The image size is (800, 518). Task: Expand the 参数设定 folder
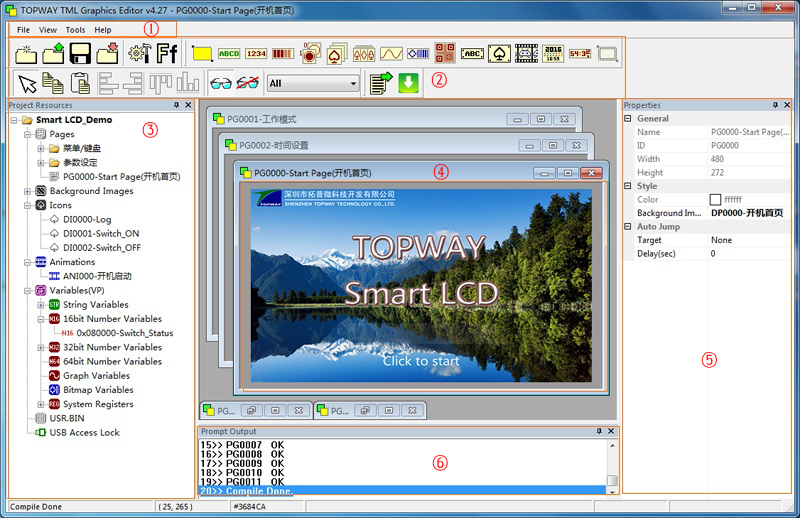pos(41,163)
